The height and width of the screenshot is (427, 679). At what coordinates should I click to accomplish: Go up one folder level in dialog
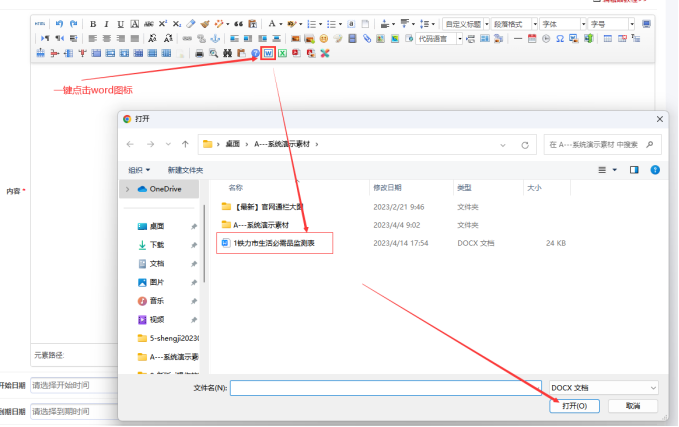click(x=186, y=144)
